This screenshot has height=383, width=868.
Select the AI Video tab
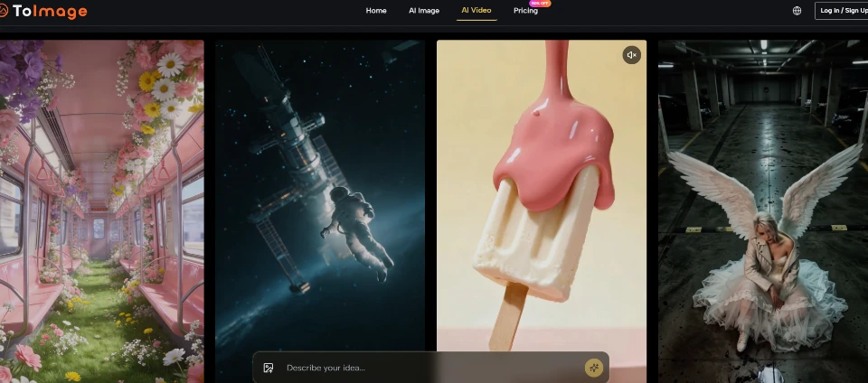coord(476,11)
